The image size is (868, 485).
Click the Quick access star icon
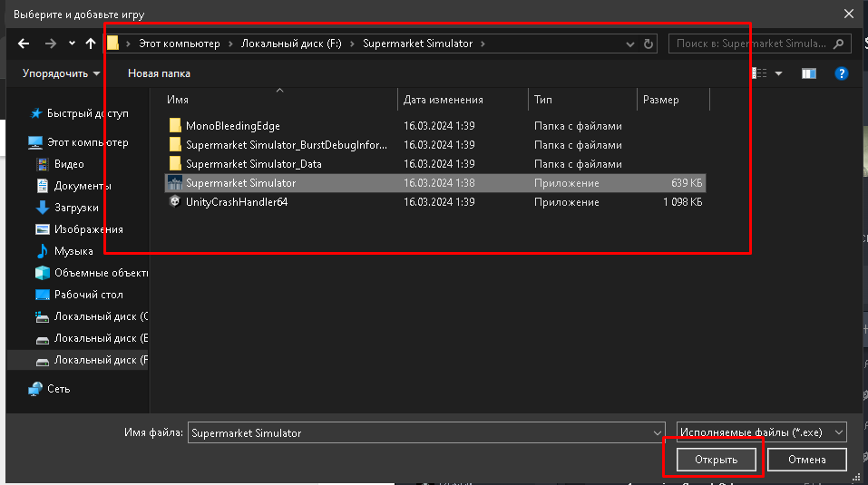point(36,112)
